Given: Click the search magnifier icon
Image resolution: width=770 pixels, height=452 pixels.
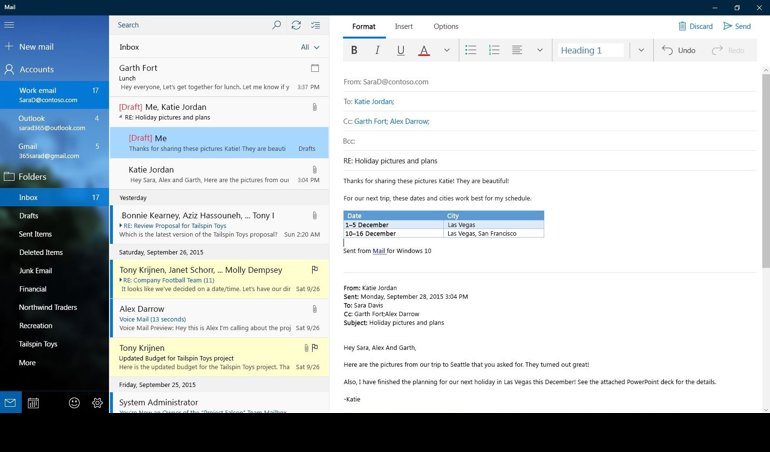Looking at the screenshot, I should pos(277,25).
